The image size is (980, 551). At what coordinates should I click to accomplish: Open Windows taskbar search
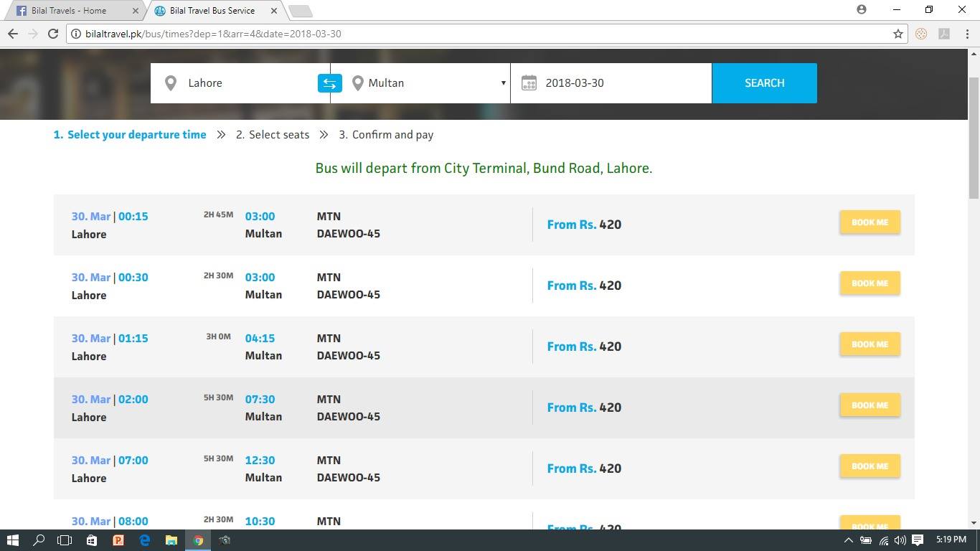click(39, 540)
